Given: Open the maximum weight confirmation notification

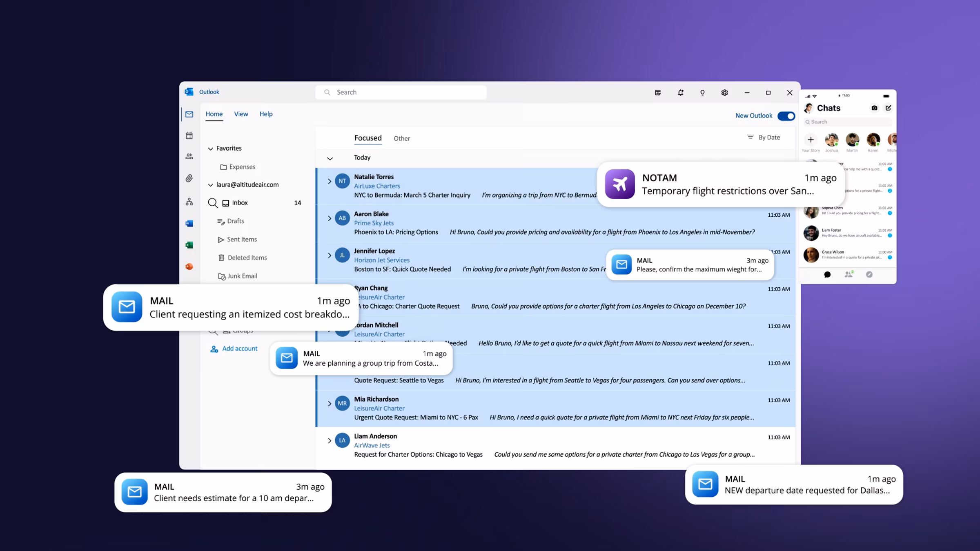Looking at the screenshot, I should (690, 264).
